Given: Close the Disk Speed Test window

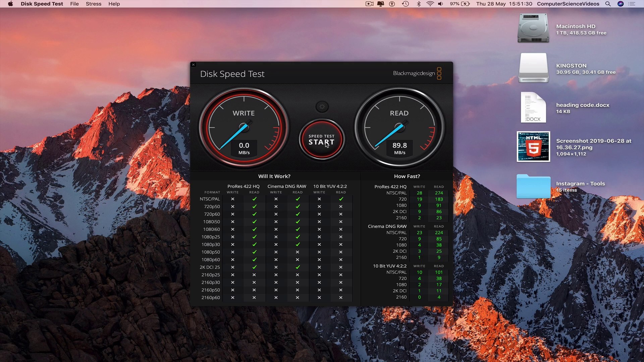Looking at the screenshot, I should click(x=193, y=64).
